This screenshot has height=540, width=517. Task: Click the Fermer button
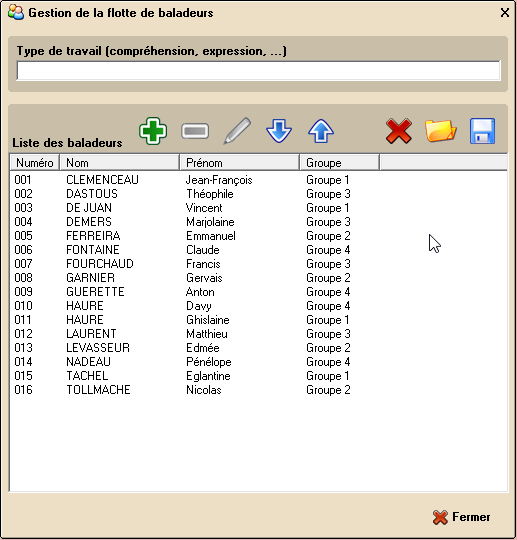pyautogui.click(x=461, y=517)
